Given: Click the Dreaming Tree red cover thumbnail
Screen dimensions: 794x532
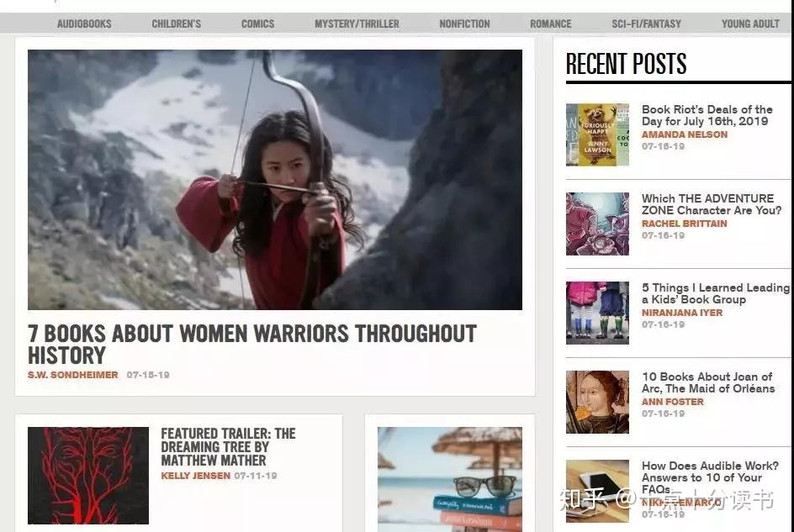Looking at the screenshot, I should coord(88,476).
